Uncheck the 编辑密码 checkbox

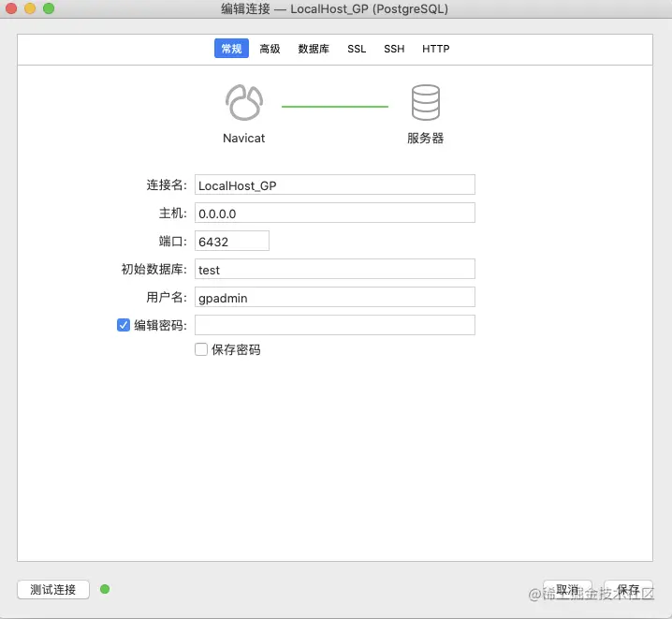tap(124, 325)
